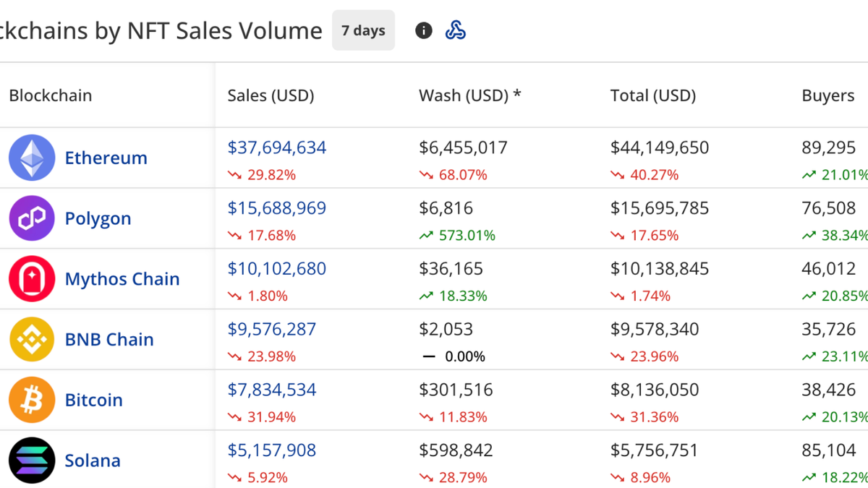Sort by Buyers column header

coord(828,95)
